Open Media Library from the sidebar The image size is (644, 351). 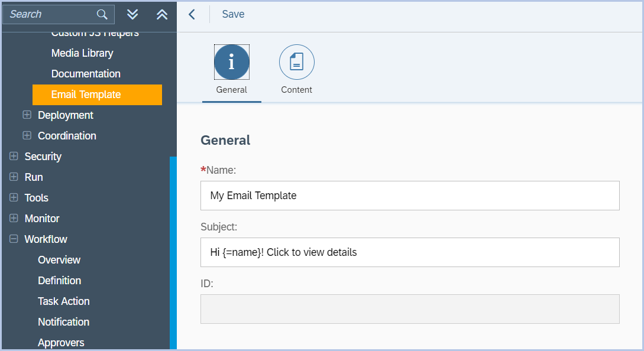82,53
